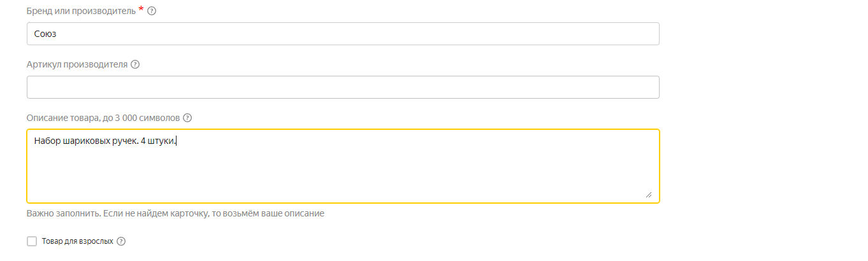Click the "Бренд или производитель" field label

pyautogui.click(x=81, y=11)
